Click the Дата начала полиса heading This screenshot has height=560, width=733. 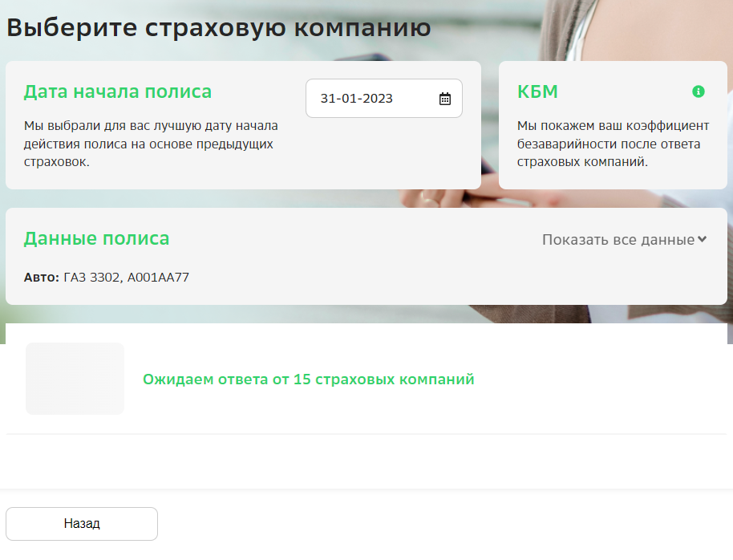(x=118, y=91)
